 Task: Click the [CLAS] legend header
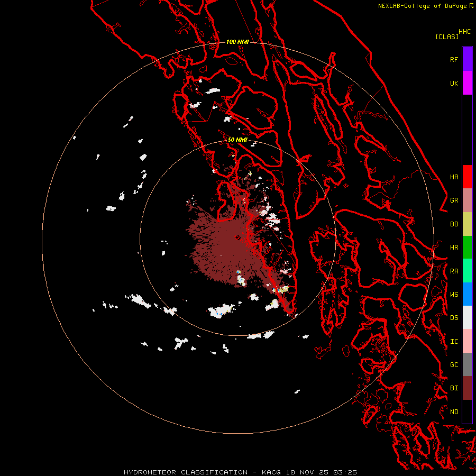tap(447, 36)
